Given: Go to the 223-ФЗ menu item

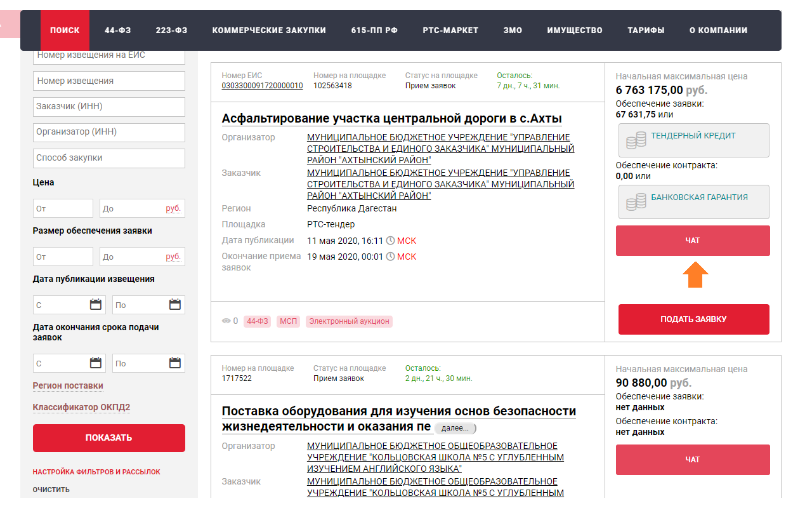Looking at the screenshot, I should (171, 30).
